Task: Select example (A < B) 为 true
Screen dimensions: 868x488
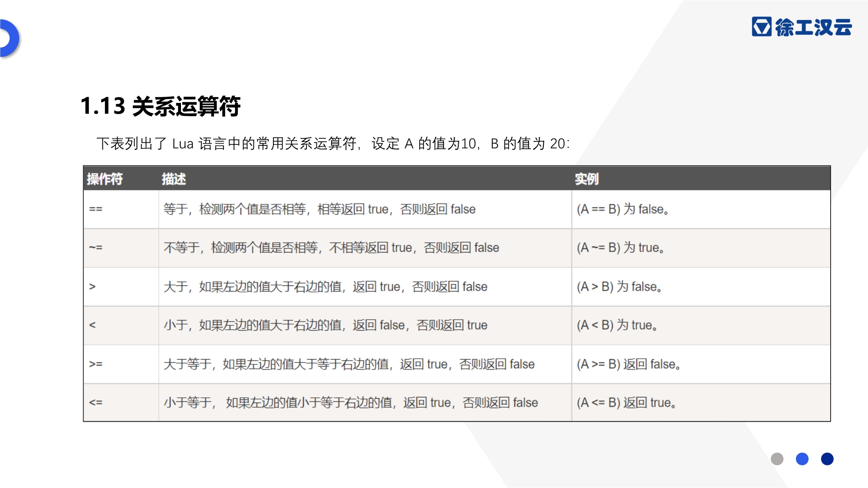Action: coord(617,325)
